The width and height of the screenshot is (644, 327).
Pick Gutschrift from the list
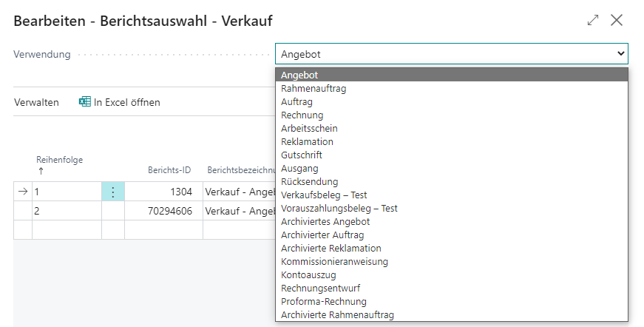302,155
